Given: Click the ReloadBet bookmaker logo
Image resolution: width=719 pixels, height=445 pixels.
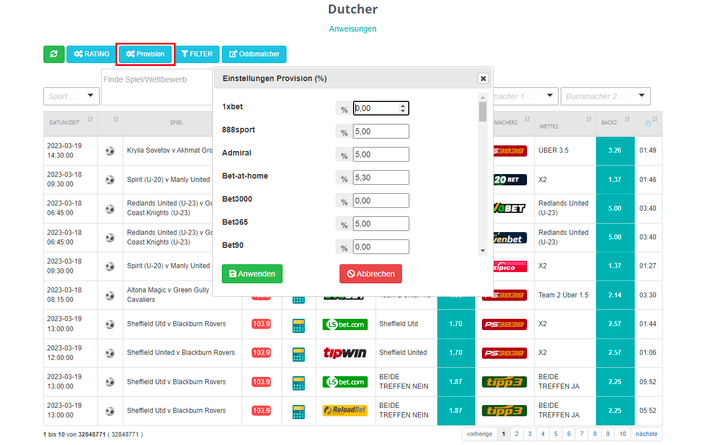Looking at the screenshot, I should coord(345,410).
